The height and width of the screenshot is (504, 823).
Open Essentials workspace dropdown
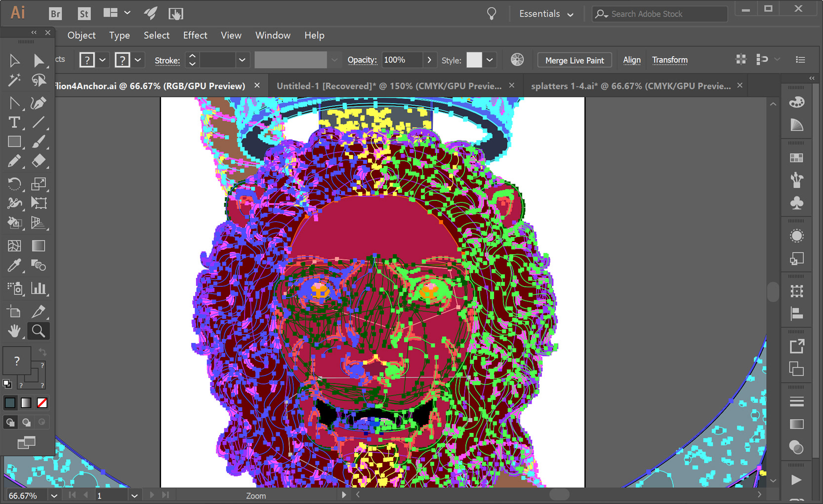pyautogui.click(x=546, y=14)
